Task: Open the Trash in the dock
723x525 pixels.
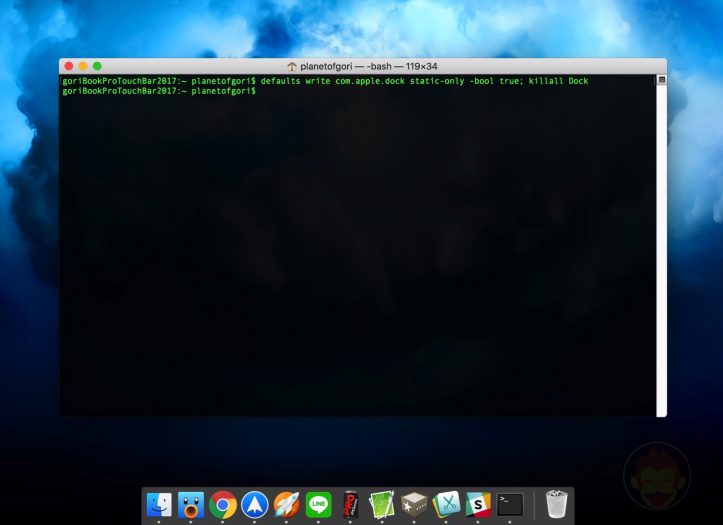Action: (556, 504)
